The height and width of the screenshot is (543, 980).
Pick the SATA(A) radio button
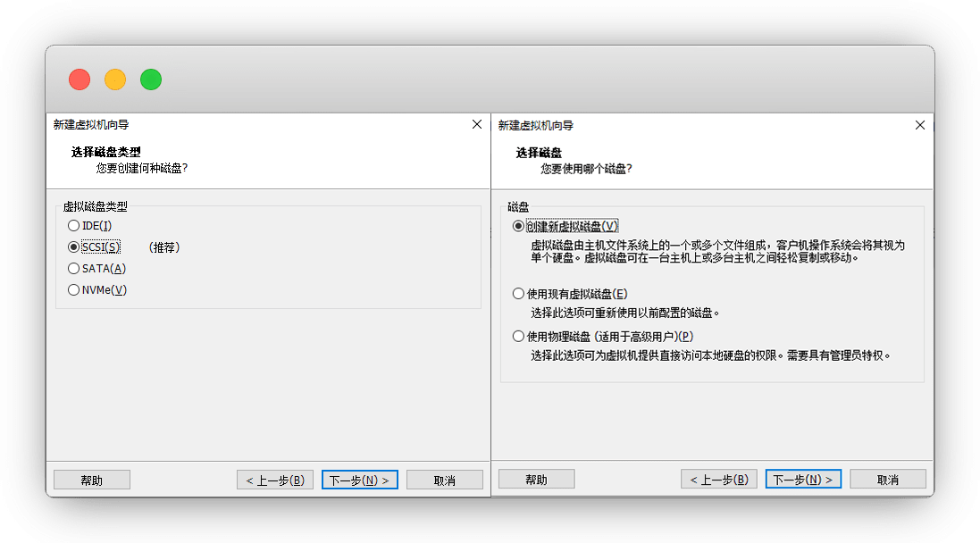pyautogui.click(x=74, y=269)
